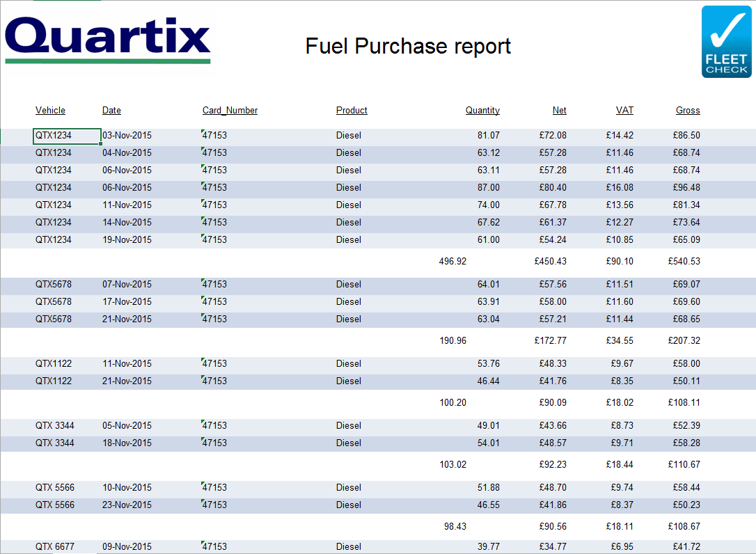756x554 pixels.
Task: Click the error indicator triangle on the first 47153 cell
Action: point(203,132)
